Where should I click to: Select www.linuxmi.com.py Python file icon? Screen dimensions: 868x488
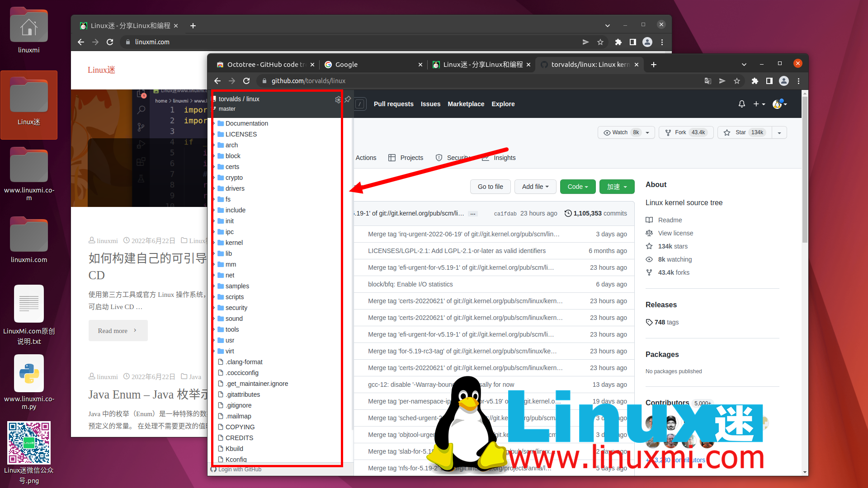[28, 382]
